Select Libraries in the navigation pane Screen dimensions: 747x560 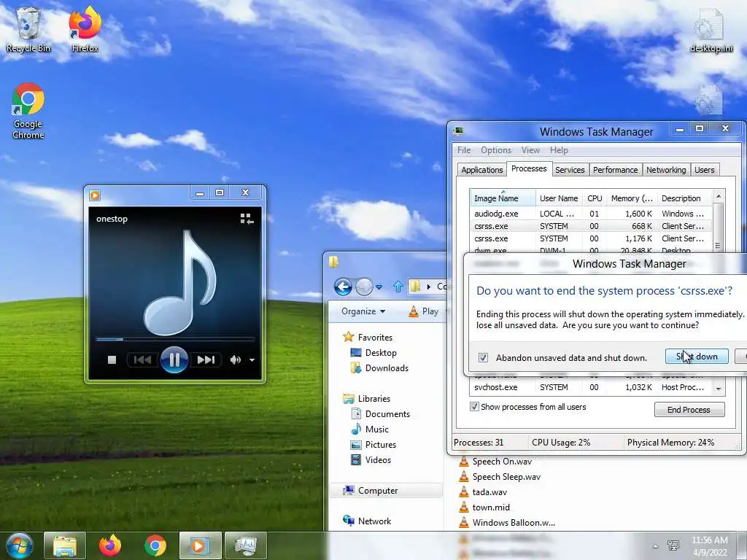[367, 399]
